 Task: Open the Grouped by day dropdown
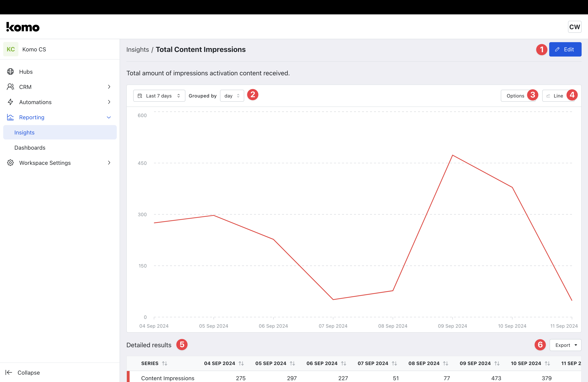point(232,96)
